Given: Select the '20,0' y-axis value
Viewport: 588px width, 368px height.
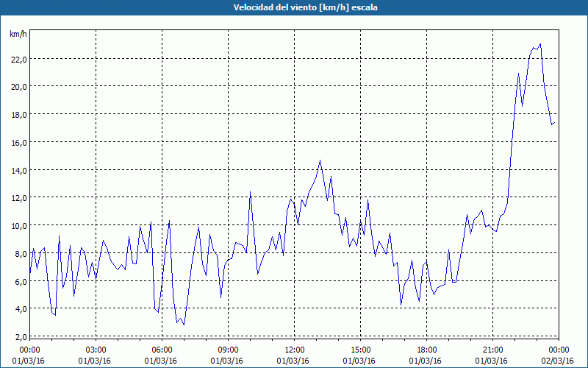Looking at the screenshot, I should pyautogui.click(x=21, y=87).
